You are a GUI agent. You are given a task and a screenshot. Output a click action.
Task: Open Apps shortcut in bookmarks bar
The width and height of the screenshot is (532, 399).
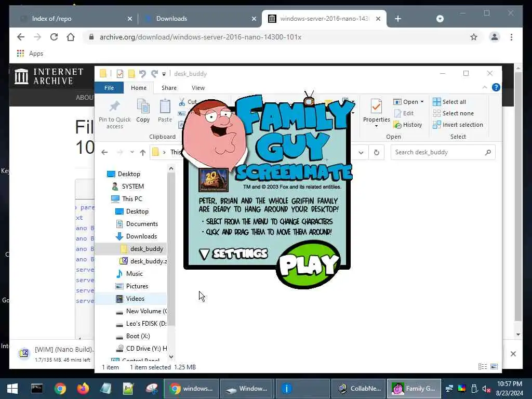click(30, 54)
